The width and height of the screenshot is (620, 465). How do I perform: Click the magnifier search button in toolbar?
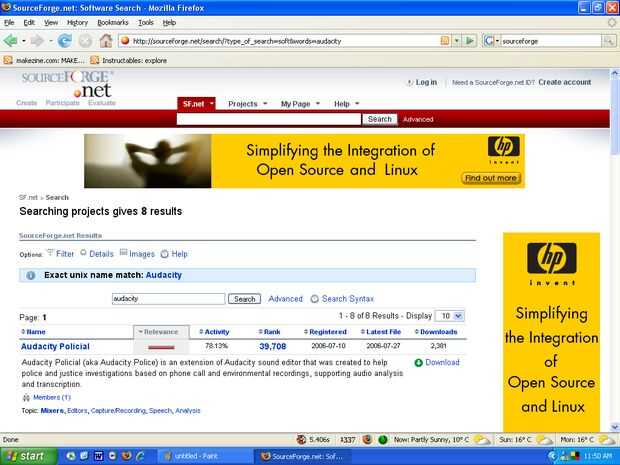[609, 41]
